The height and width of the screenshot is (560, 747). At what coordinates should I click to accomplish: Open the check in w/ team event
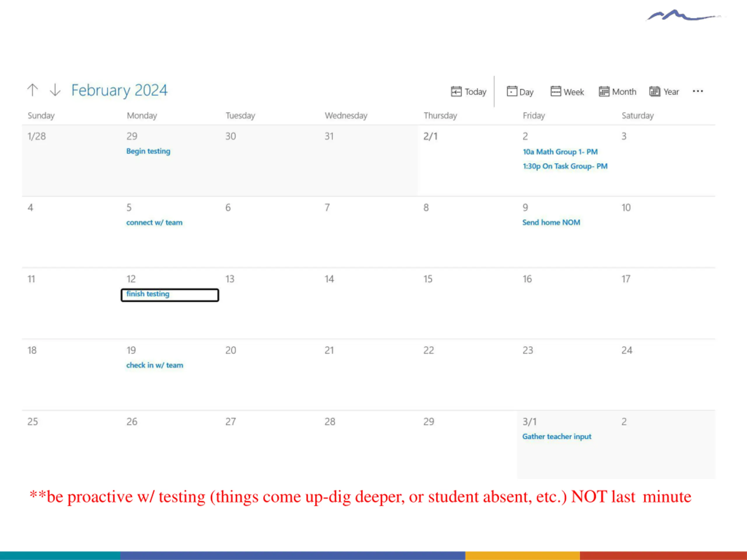(x=155, y=365)
